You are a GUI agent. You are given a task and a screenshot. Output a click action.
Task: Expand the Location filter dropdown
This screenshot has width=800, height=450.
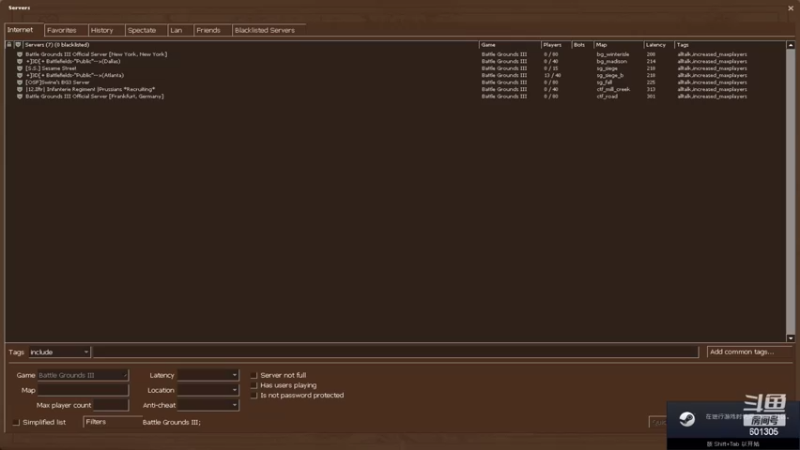click(208, 390)
